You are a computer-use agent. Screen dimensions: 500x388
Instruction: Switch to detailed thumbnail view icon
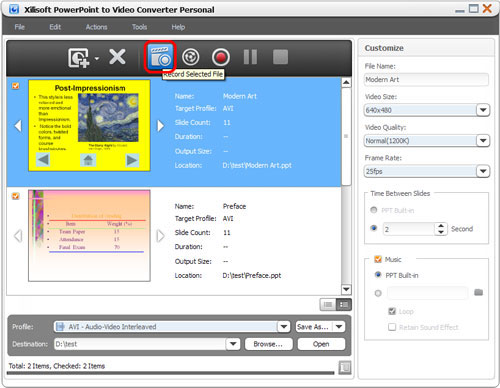344,304
